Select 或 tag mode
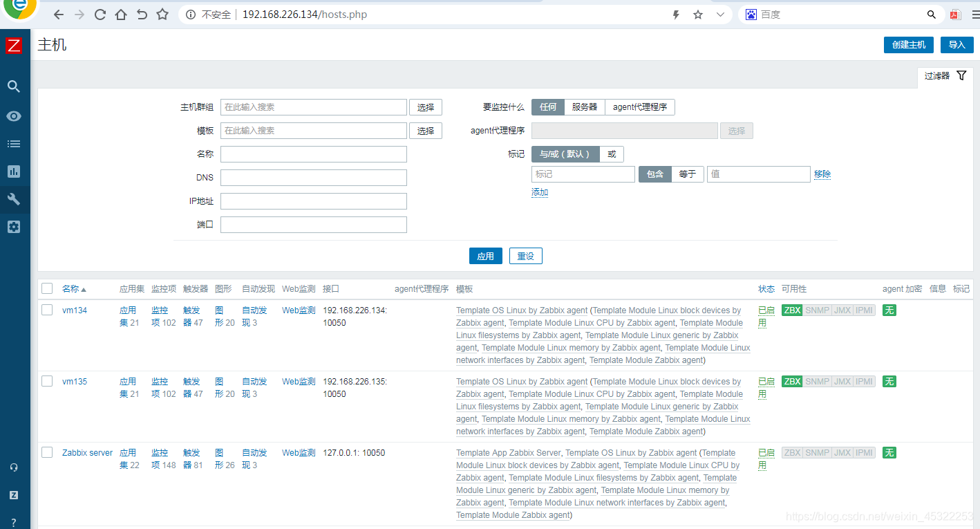The height and width of the screenshot is (529, 980). click(612, 154)
